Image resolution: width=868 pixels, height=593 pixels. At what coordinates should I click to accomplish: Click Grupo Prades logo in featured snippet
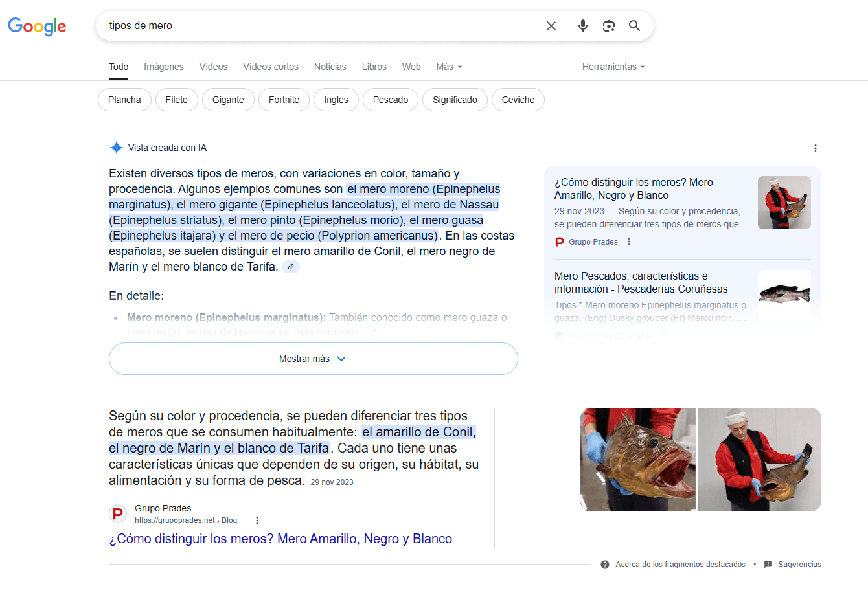pyautogui.click(x=118, y=514)
